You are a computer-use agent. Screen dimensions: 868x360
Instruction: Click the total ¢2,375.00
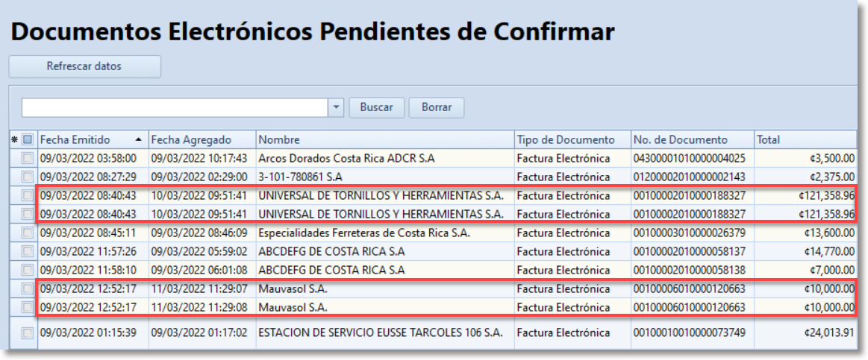tap(831, 177)
